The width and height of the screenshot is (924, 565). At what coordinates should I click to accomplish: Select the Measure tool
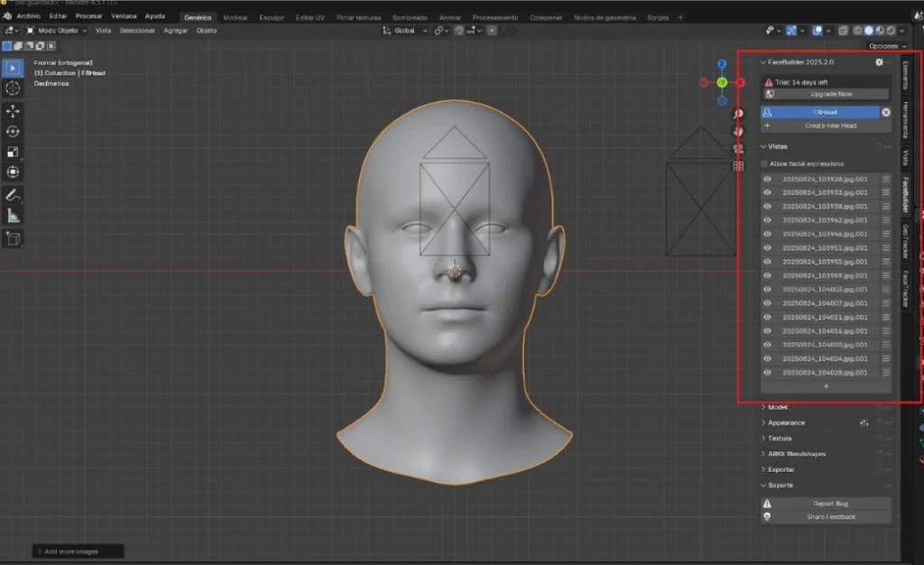click(13, 217)
